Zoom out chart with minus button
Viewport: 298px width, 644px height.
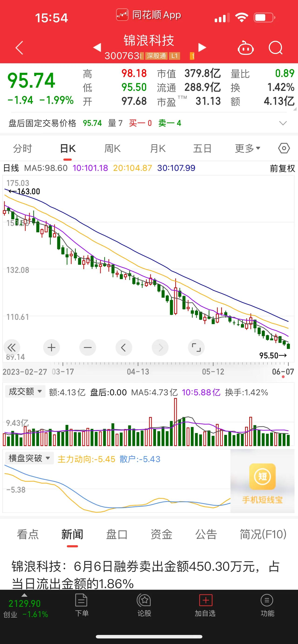click(88, 347)
